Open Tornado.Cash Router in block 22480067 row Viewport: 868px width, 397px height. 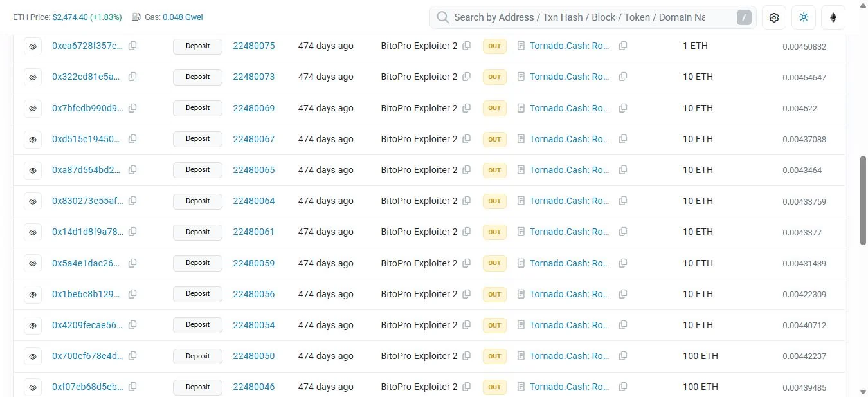(x=570, y=139)
